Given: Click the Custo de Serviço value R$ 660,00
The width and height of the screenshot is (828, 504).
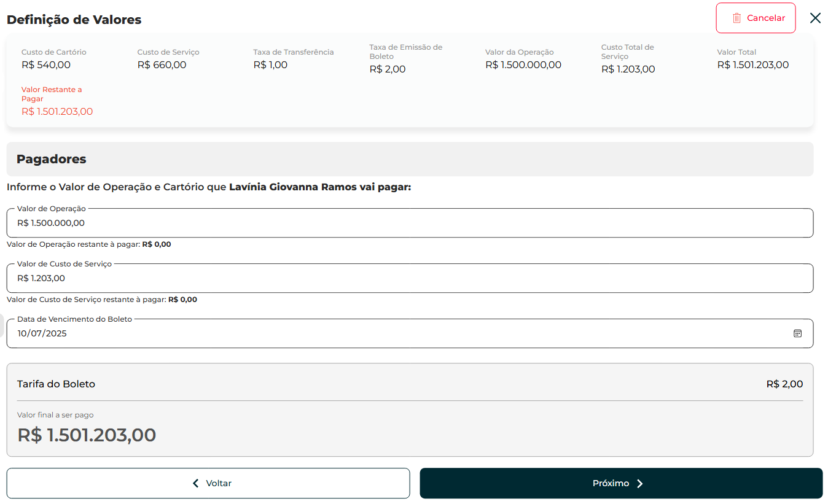Looking at the screenshot, I should click(x=162, y=65).
